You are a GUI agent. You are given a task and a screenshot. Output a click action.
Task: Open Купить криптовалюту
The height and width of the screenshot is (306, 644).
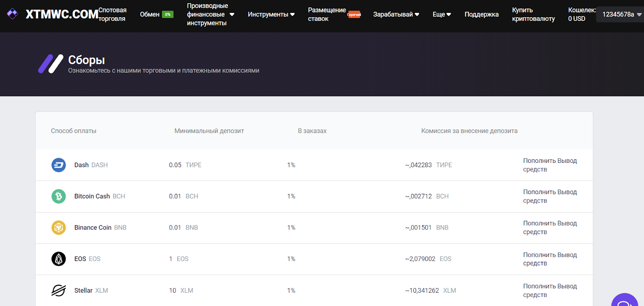pyautogui.click(x=533, y=14)
